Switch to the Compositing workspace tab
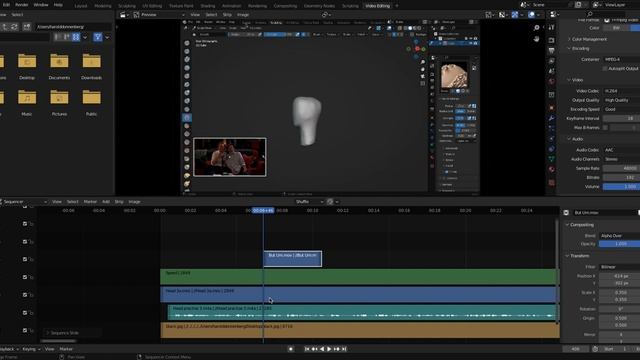The width and height of the screenshot is (640, 360). (285, 6)
